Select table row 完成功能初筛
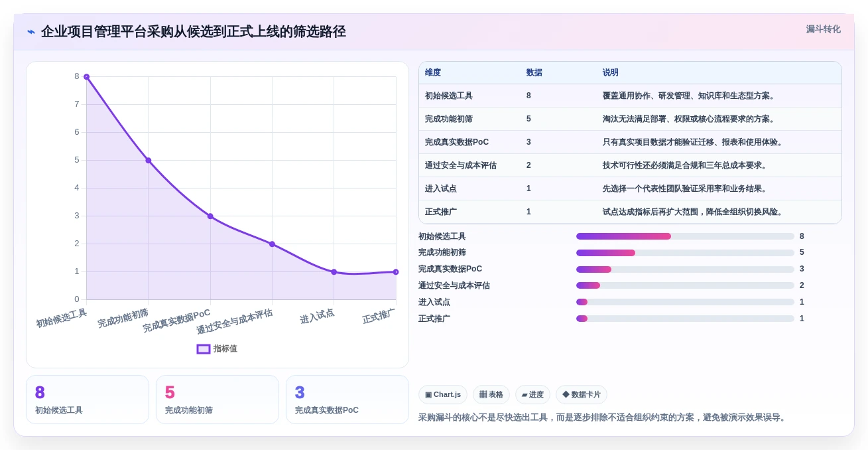Image resolution: width=868 pixels, height=450 pixels. [x=630, y=119]
